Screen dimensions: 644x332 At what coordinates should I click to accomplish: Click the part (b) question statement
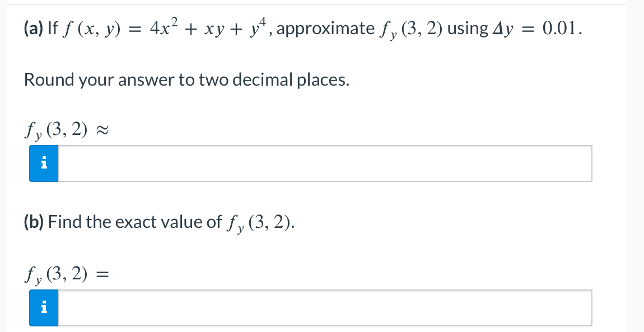click(x=158, y=222)
